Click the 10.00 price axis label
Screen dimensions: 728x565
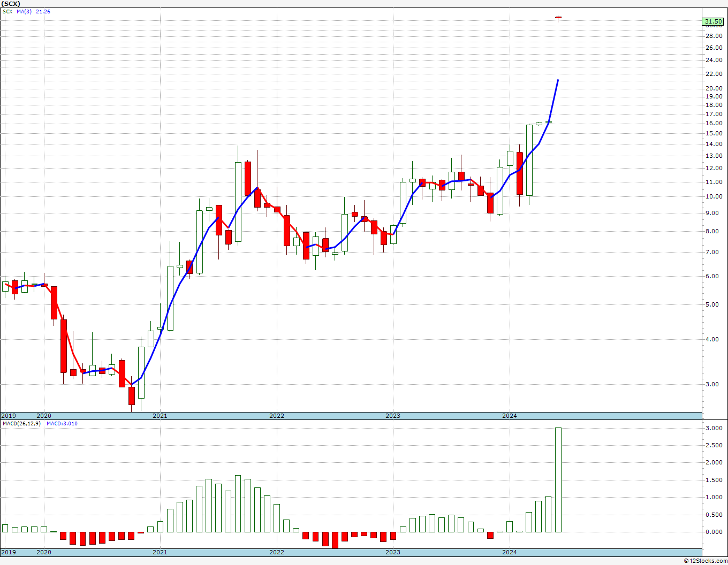(x=714, y=197)
